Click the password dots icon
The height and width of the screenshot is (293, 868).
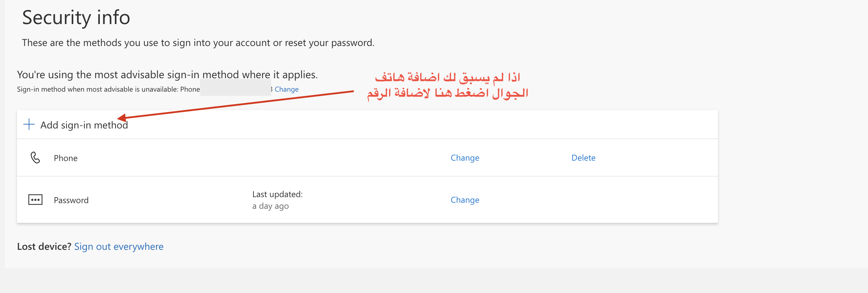click(x=35, y=200)
